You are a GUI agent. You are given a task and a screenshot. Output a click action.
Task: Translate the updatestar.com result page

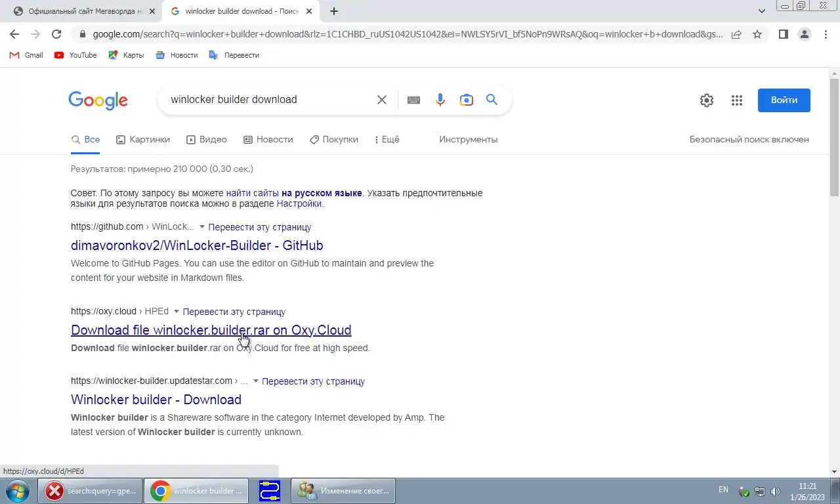pyautogui.click(x=314, y=381)
